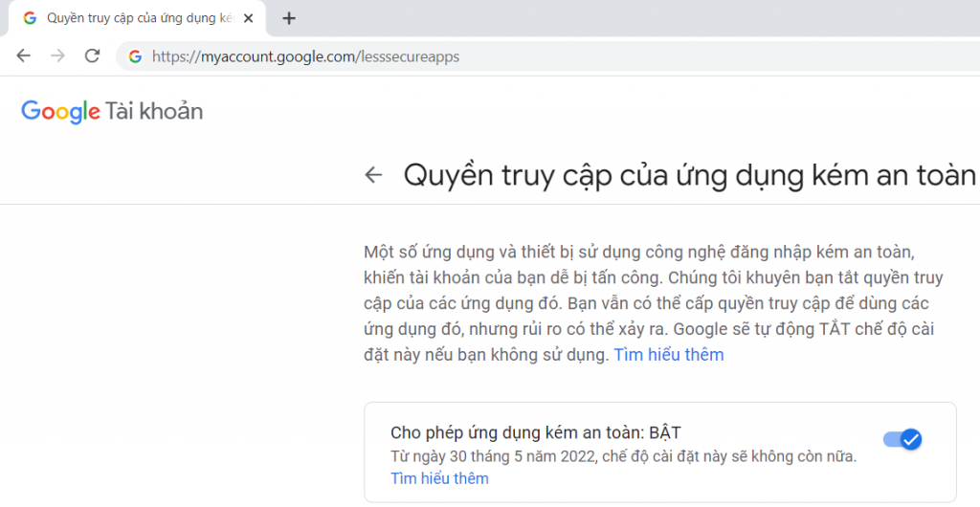
Task: Click the Google site icon in address bar
Action: [x=135, y=56]
